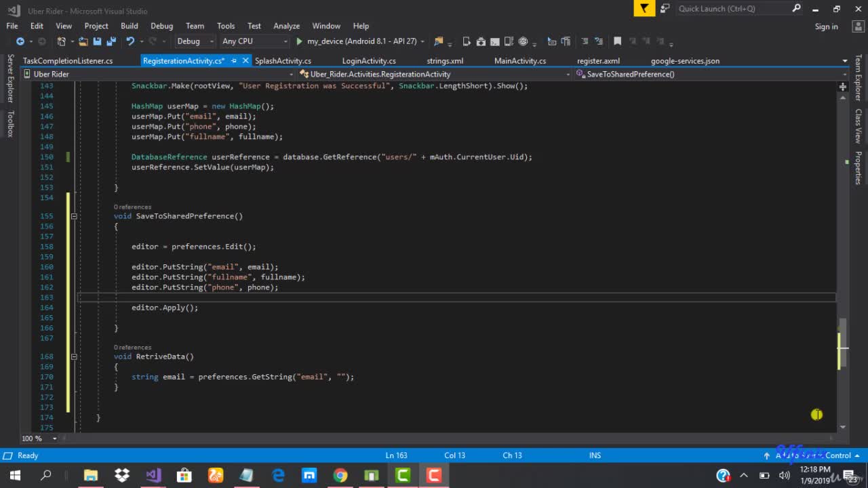Switch to the google-services.json tab

click(x=685, y=61)
